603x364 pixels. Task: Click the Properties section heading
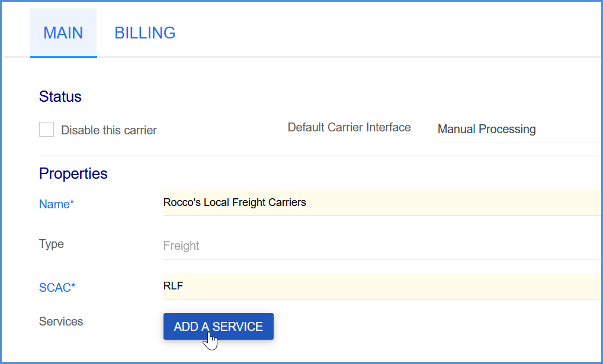point(73,174)
